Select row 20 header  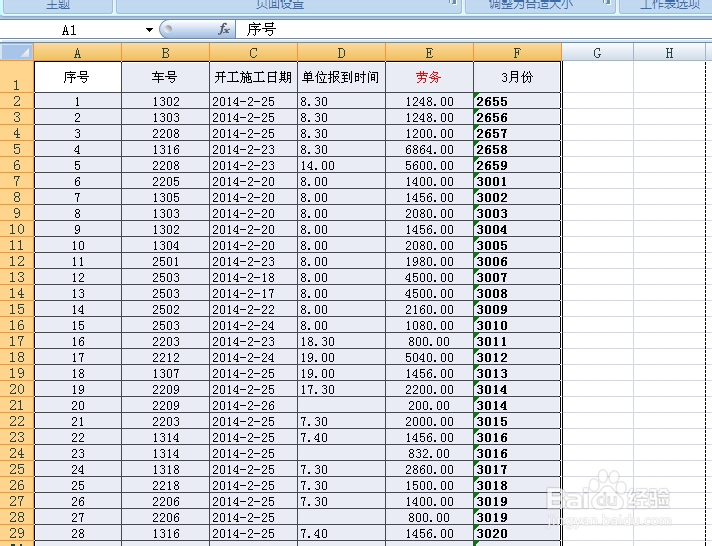[x=17, y=389]
